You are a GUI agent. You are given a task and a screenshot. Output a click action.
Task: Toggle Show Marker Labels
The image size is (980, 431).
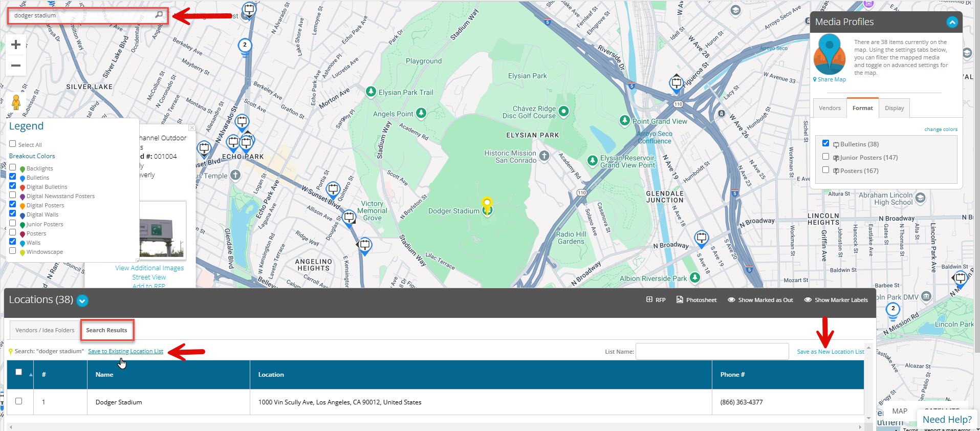coord(836,300)
